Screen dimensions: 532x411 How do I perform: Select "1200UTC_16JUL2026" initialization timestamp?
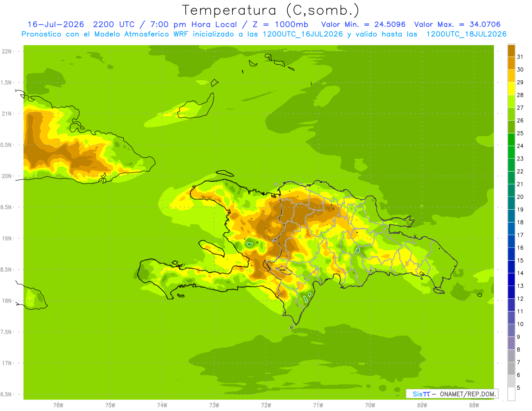pos(303,34)
